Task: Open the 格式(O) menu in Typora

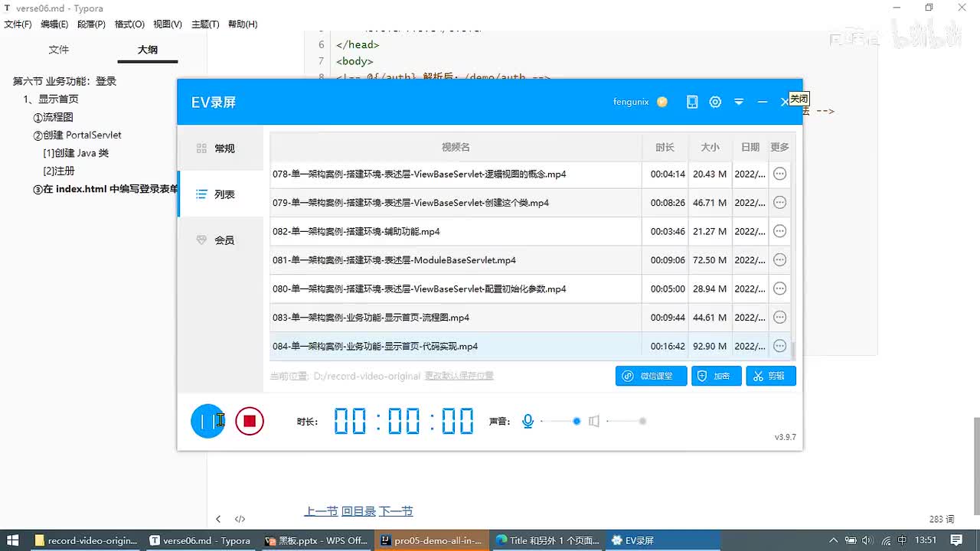Action: pos(129,24)
